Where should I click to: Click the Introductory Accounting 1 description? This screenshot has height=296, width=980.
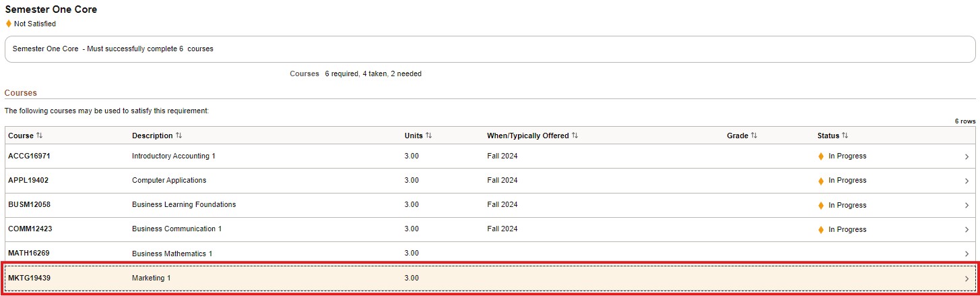[173, 156]
